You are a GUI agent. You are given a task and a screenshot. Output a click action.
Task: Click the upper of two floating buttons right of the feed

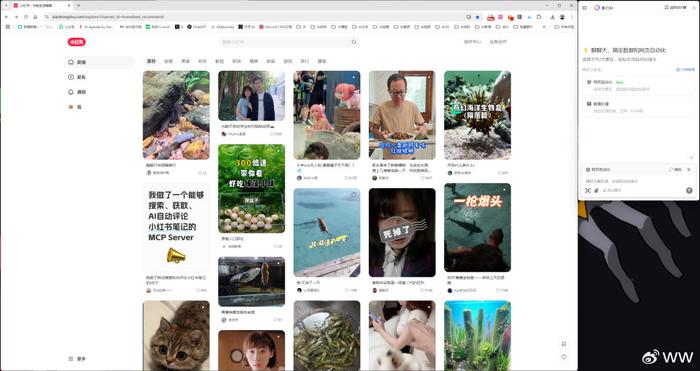pyautogui.click(x=564, y=343)
